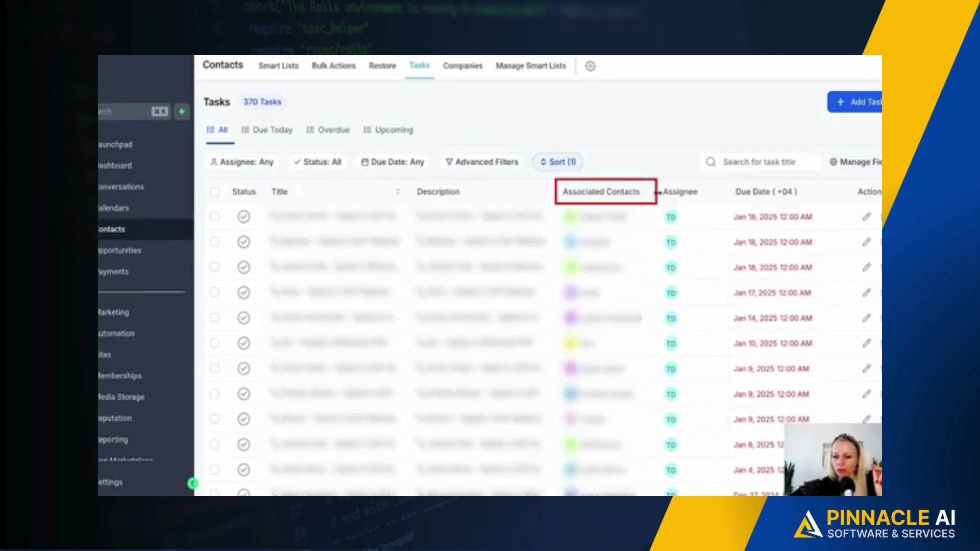Image resolution: width=980 pixels, height=551 pixels.
Task: Show the All tasks view
Action: click(x=217, y=130)
